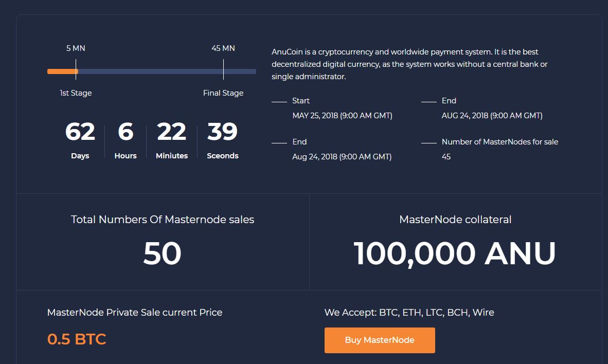This screenshot has height=364, width=608.
Task: Click the MasterNode collateral heading
Action: tap(455, 220)
